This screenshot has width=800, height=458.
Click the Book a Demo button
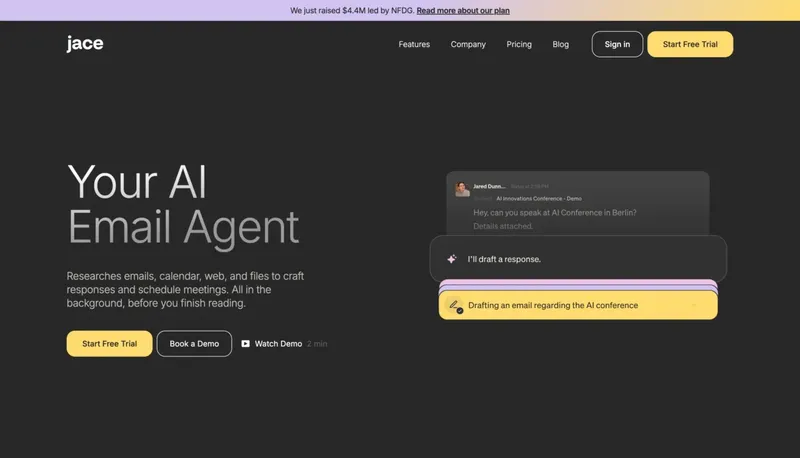[x=194, y=344]
